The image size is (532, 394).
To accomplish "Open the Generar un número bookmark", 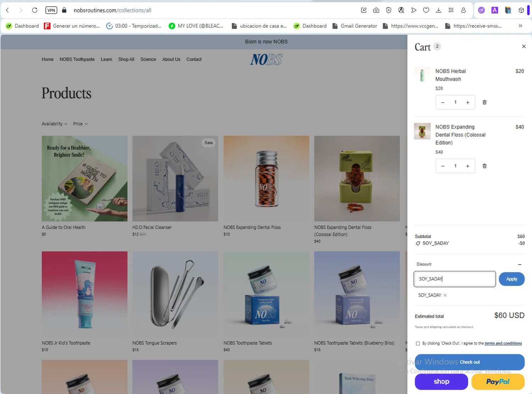I will [72, 26].
